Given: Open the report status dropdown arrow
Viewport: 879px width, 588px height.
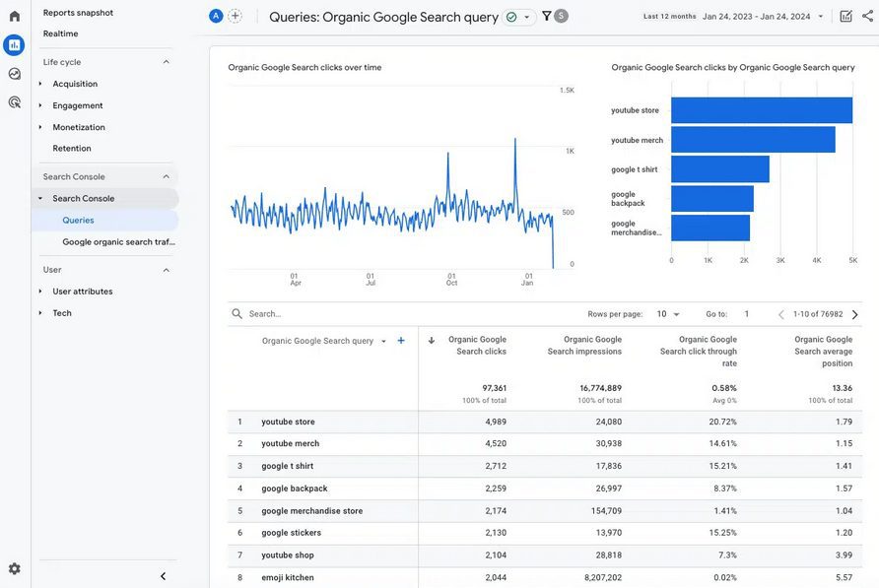Looking at the screenshot, I should point(526,18).
